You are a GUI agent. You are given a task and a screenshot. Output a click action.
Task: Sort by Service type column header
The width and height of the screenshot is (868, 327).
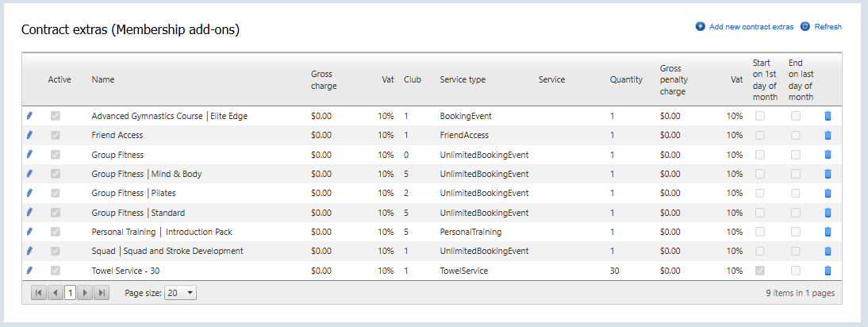click(x=463, y=79)
